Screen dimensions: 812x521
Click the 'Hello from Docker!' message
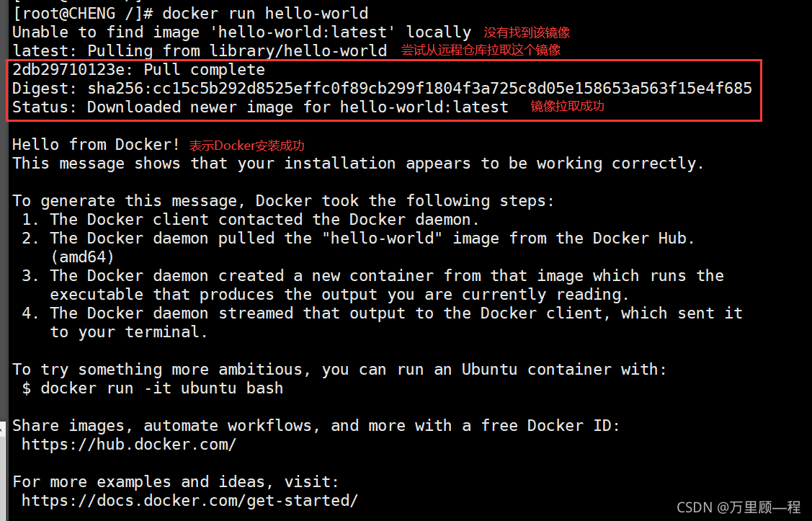click(x=96, y=145)
